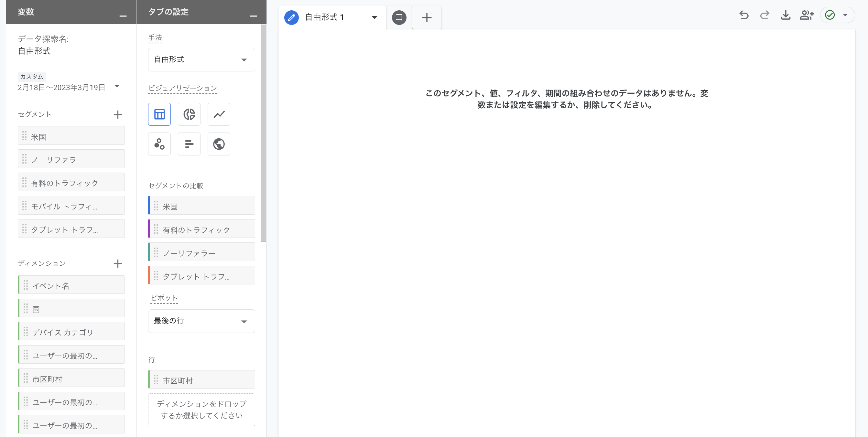Click the イベント名 dimension
Screen dimensions: 868x437
[71, 285]
